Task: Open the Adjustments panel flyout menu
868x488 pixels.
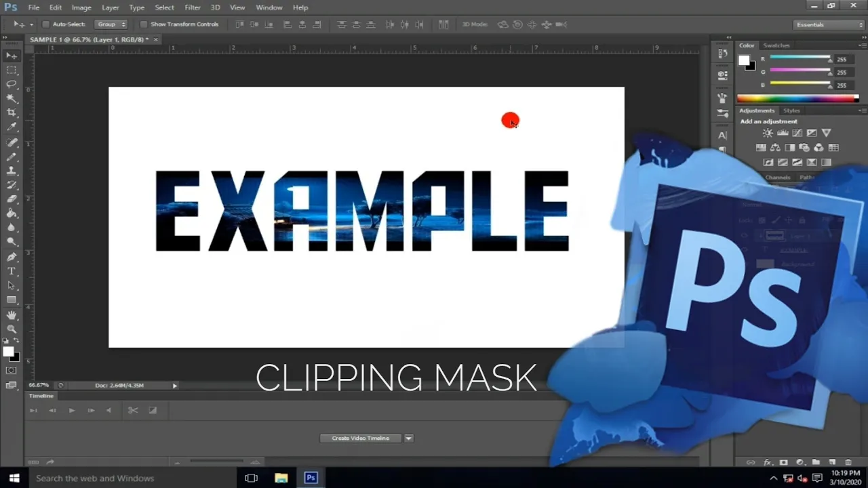Action: point(862,110)
